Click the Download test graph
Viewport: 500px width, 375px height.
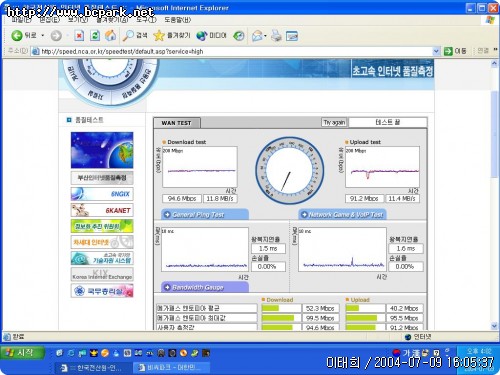pos(200,167)
